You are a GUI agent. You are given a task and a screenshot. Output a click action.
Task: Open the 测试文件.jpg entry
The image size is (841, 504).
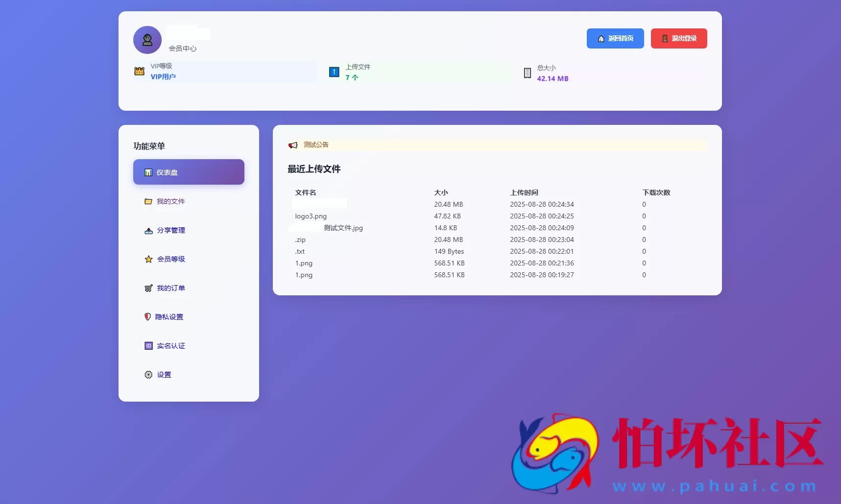(342, 228)
